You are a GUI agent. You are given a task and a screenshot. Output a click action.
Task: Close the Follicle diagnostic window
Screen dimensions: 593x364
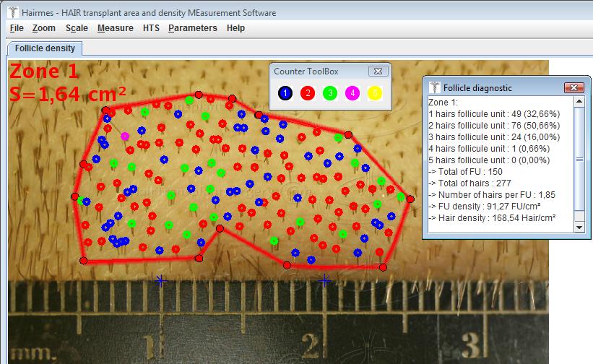573,87
